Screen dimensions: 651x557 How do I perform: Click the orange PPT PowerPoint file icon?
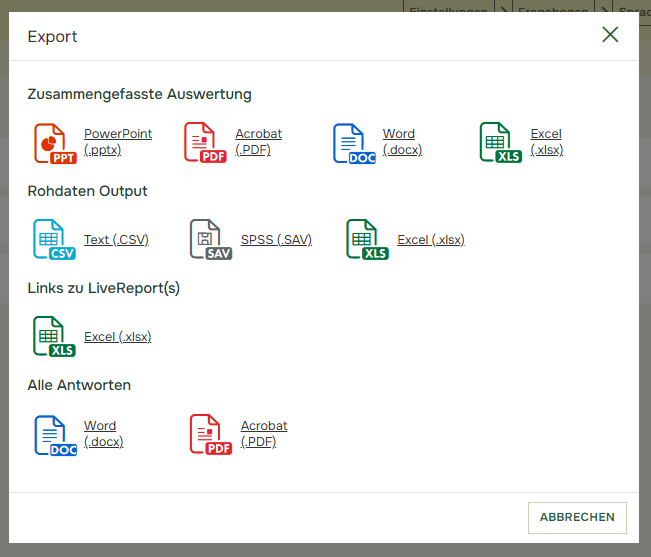point(55,143)
